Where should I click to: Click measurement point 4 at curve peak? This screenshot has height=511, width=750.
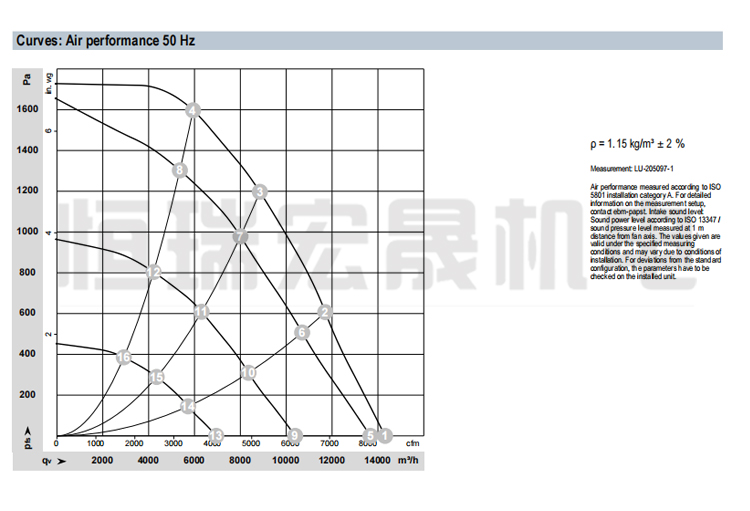(x=193, y=110)
